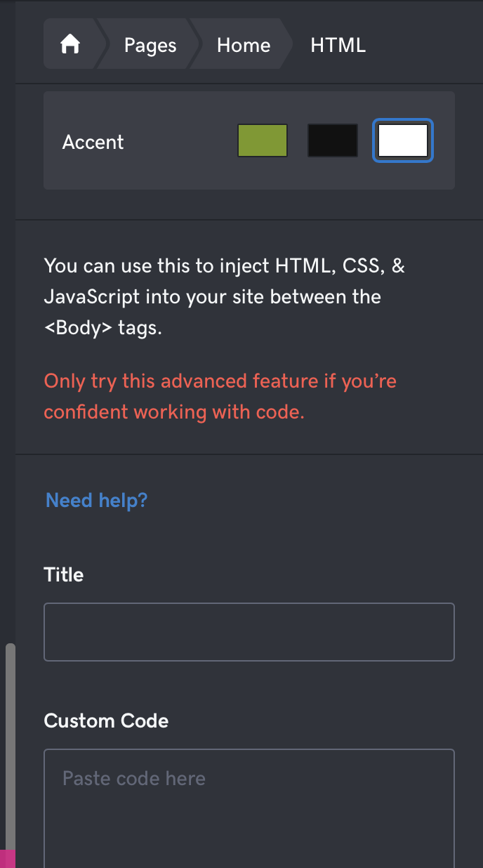The image size is (483, 868).
Task: Click the Custom Code label
Action: click(x=106, y=721)
